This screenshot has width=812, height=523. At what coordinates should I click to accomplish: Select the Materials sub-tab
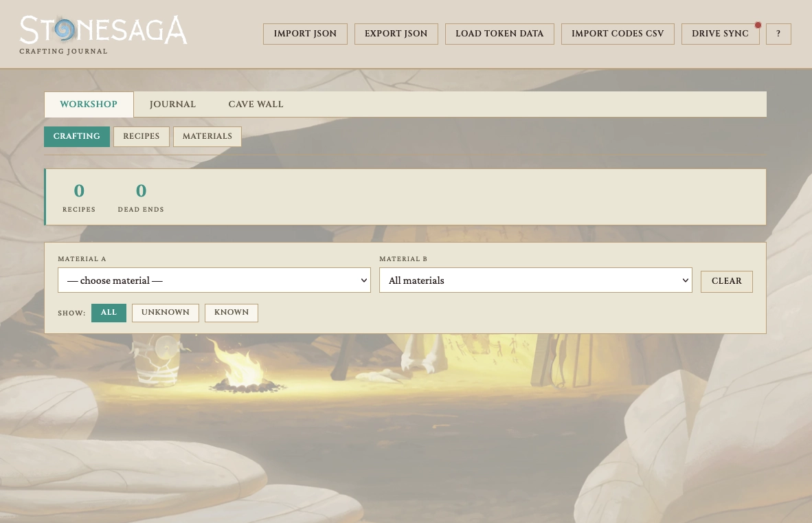(207, 136)
